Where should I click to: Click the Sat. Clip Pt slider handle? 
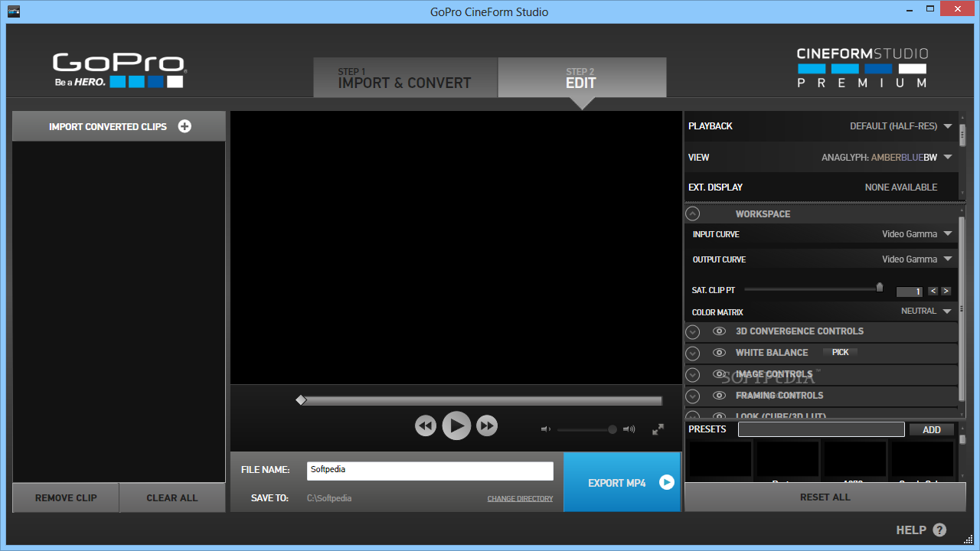pos(880,288)
